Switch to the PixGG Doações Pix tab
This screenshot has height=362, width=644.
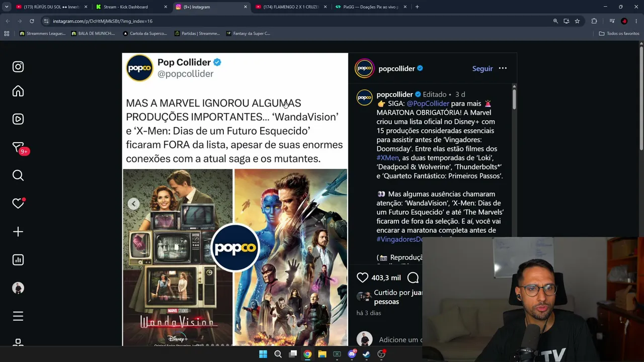(371, 7)
